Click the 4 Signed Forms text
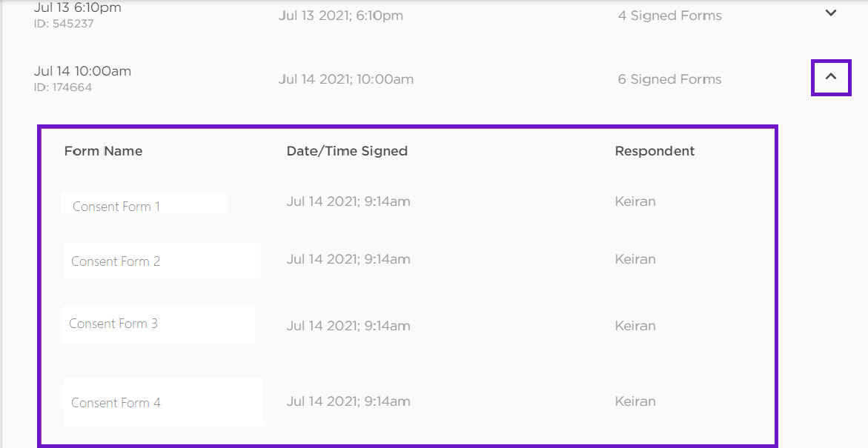Viewport: 868px width, 448px height. 669,16
